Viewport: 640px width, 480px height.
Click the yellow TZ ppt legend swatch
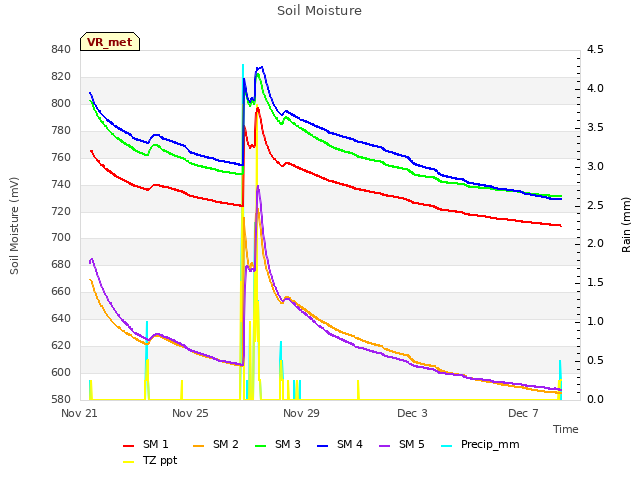point(129,462)
